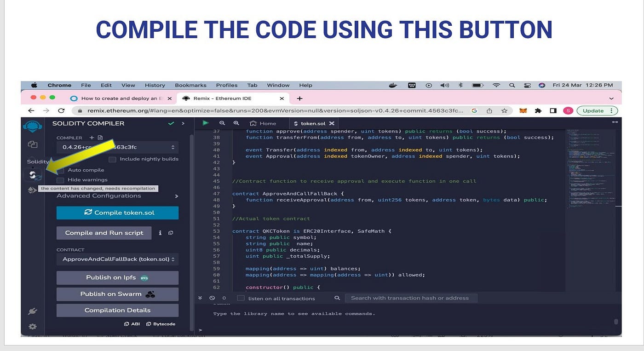Enable Auto compile checkbox

[60, 170]
